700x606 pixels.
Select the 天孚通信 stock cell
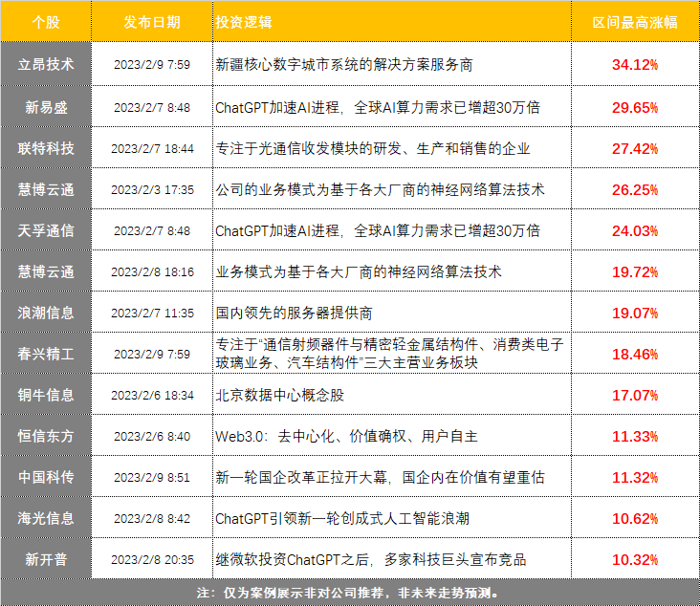tap(46, 230)
